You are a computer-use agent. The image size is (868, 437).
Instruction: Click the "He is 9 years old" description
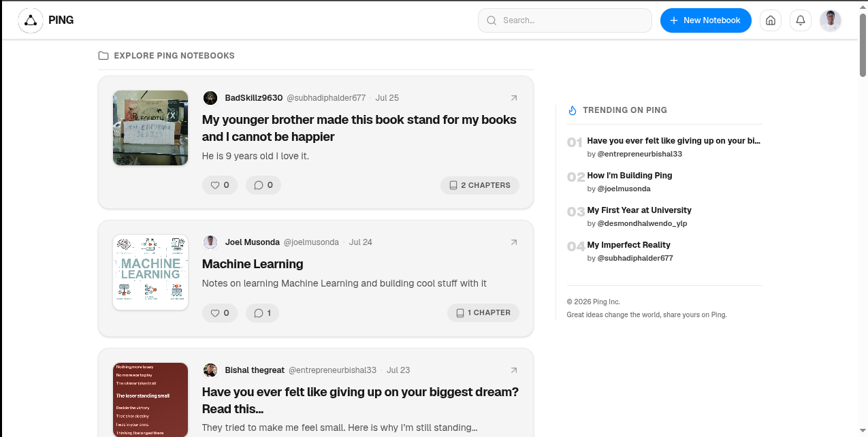click(x=255, y=156)
